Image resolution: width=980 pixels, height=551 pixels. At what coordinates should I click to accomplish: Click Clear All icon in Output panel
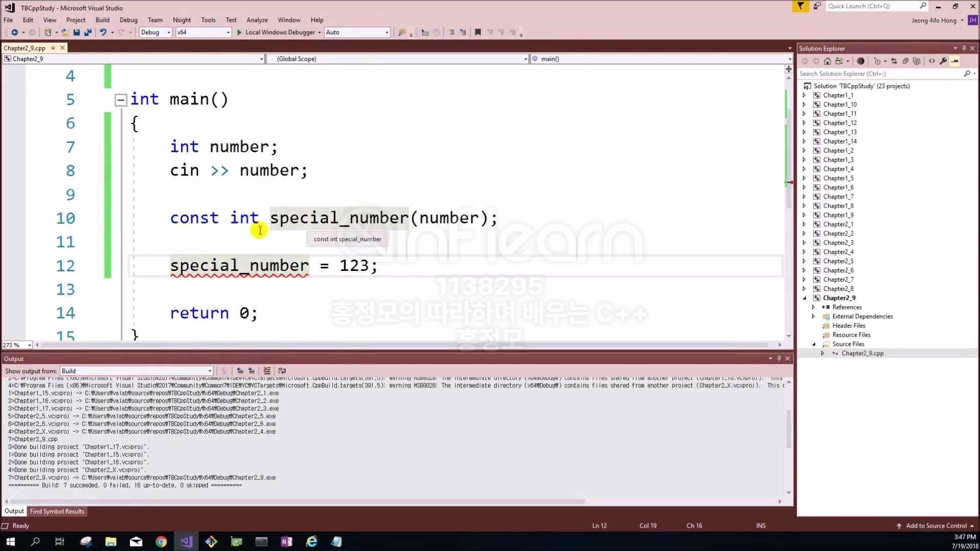coord(266,371)
